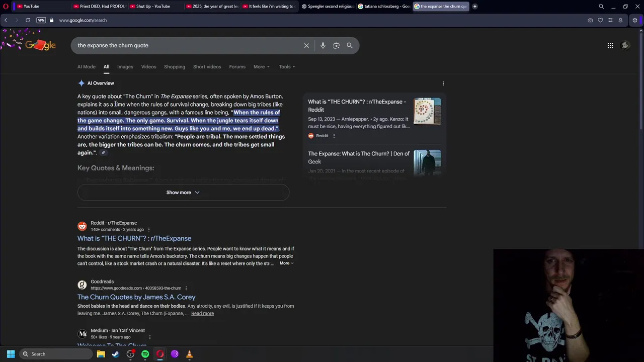Open the Windows Start menu
This screenshot has width=644, height=362.
tap(11, 354)
